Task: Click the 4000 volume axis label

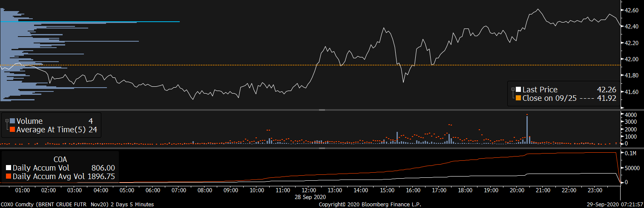Action: pyautogui.click(x=630, y=115)
